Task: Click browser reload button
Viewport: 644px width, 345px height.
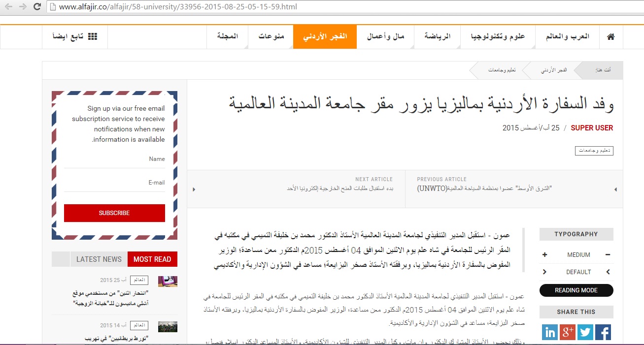Action: point(37,7)
